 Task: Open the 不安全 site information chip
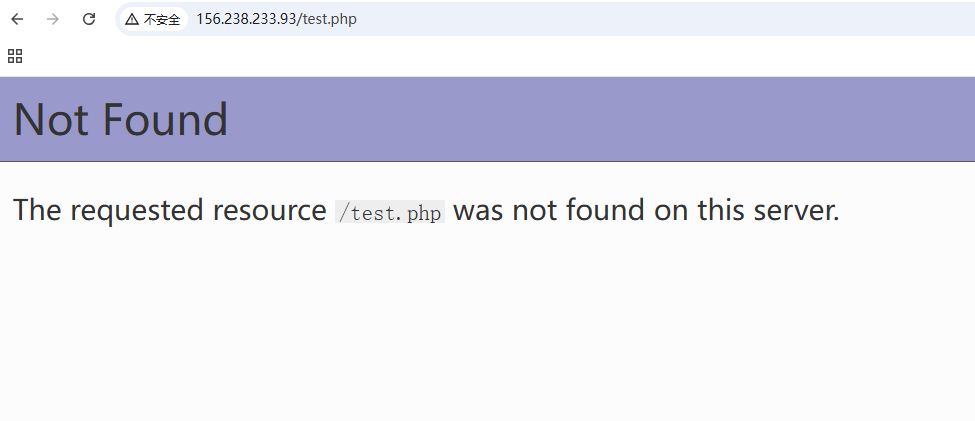tap(153, 19)
